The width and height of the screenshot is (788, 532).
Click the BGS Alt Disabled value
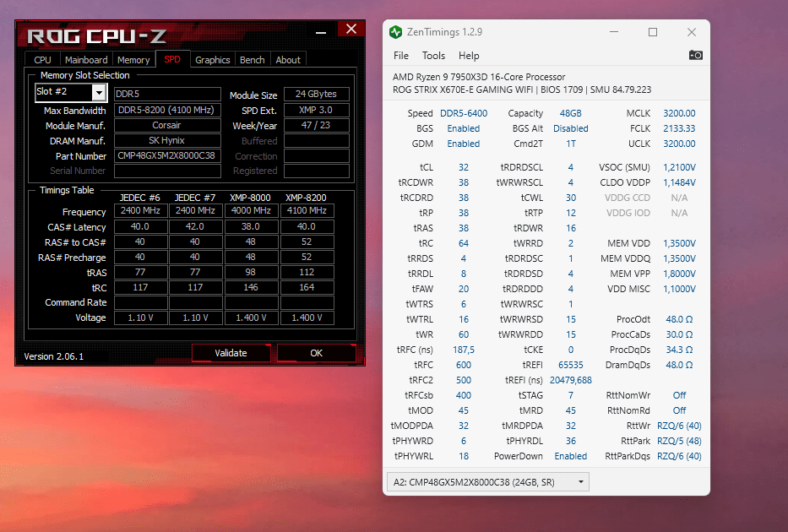(570, 128)
